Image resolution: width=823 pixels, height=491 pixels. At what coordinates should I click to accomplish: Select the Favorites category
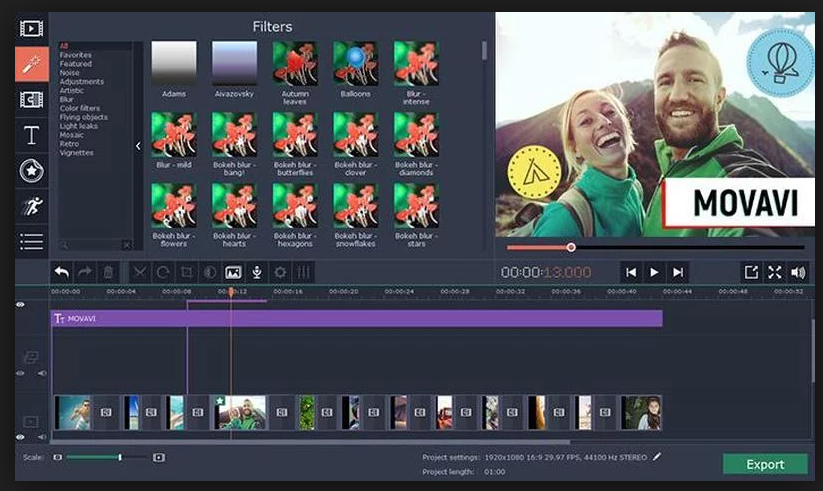tap(76, 55)
